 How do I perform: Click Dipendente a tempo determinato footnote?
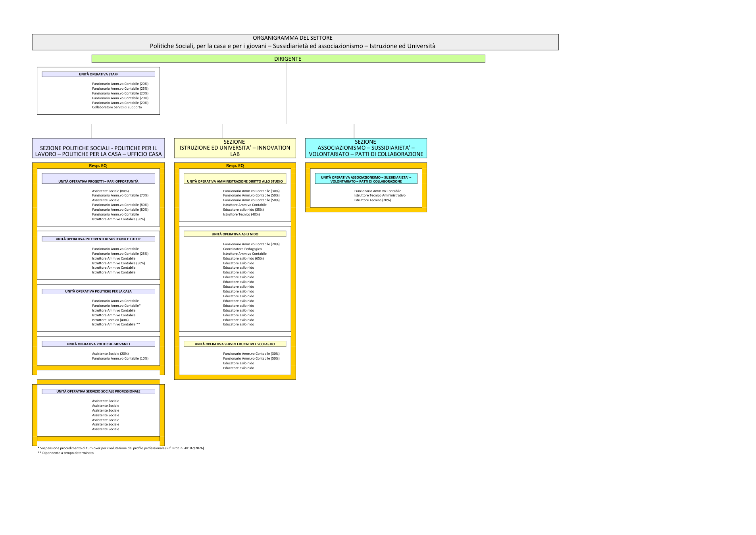pyautogui.click(x=66, y=453)
